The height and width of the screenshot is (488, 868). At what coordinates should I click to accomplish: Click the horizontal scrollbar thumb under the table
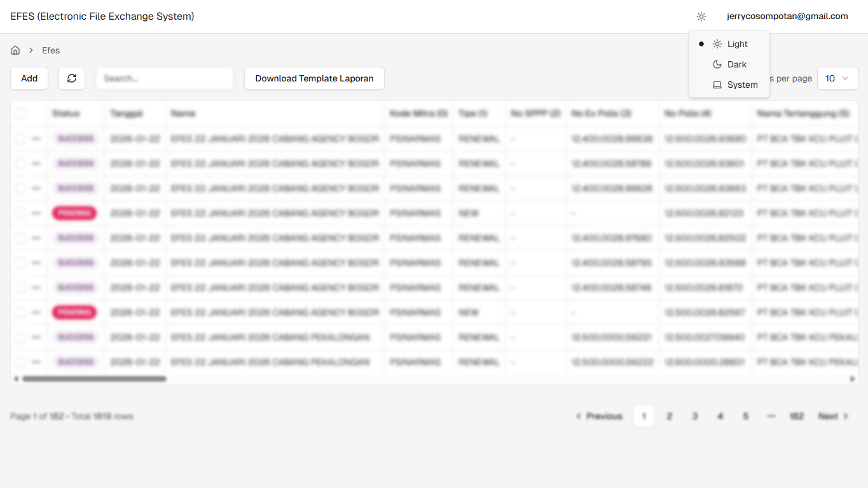tap(94, 379)
